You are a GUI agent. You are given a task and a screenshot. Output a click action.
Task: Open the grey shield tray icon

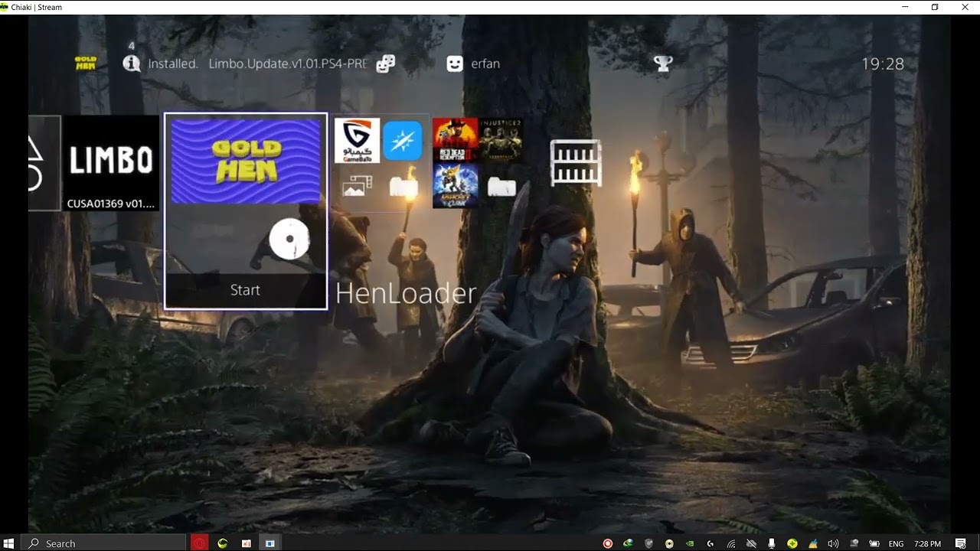649,543
